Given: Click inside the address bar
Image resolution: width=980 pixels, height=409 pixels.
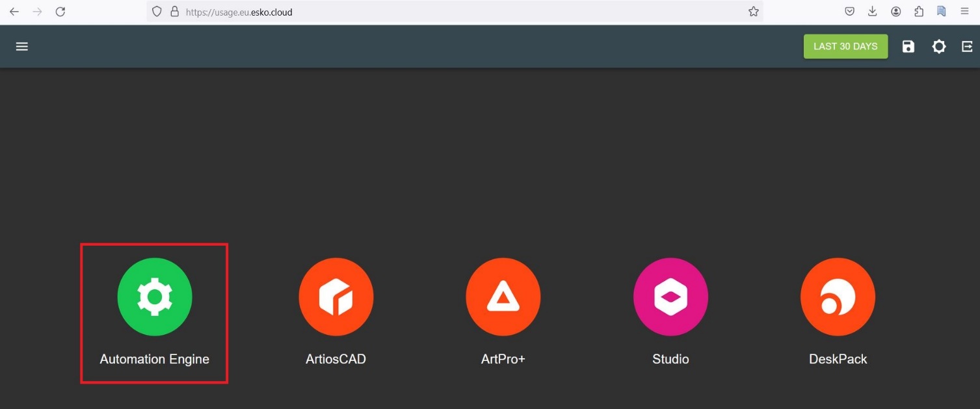Looking at the screenshot, I should tap(390, 11).
